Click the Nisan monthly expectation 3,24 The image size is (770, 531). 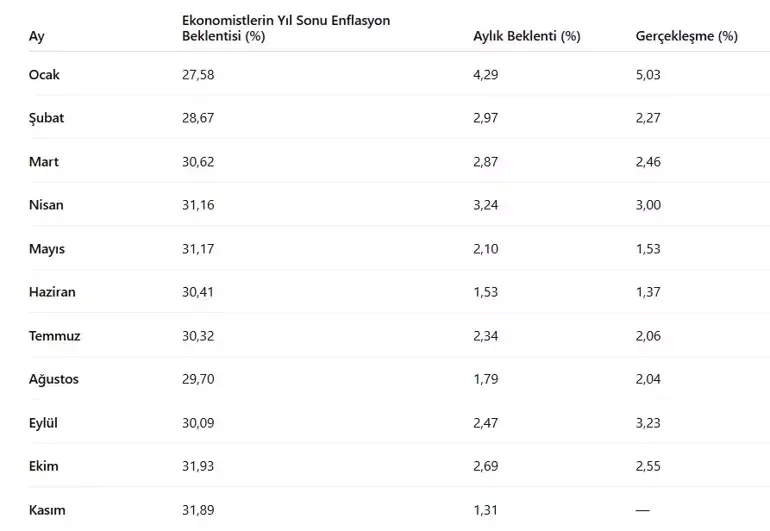point(486,205)
